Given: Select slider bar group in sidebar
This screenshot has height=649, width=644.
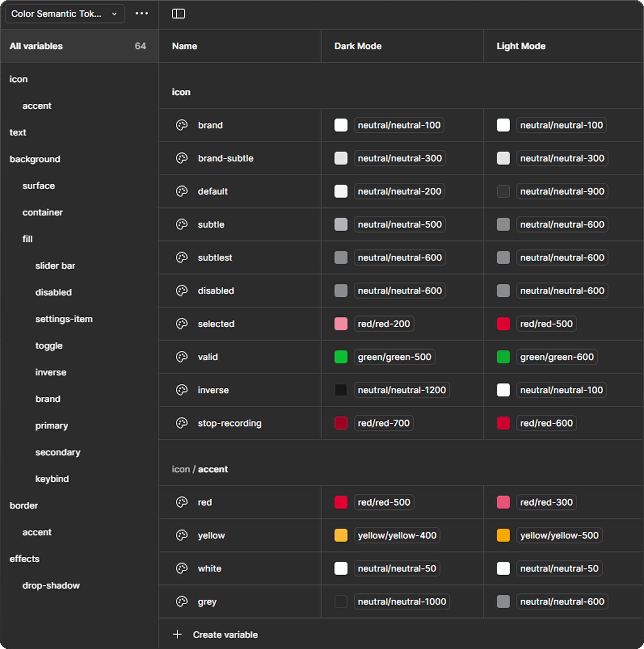Looking at the screenshot, I should [55, 266].
